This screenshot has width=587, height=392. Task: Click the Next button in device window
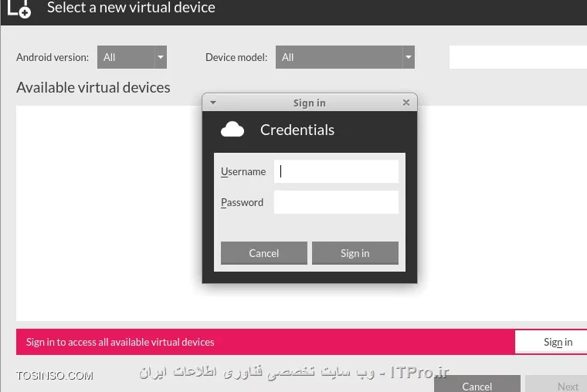click(x=556, y=384)
